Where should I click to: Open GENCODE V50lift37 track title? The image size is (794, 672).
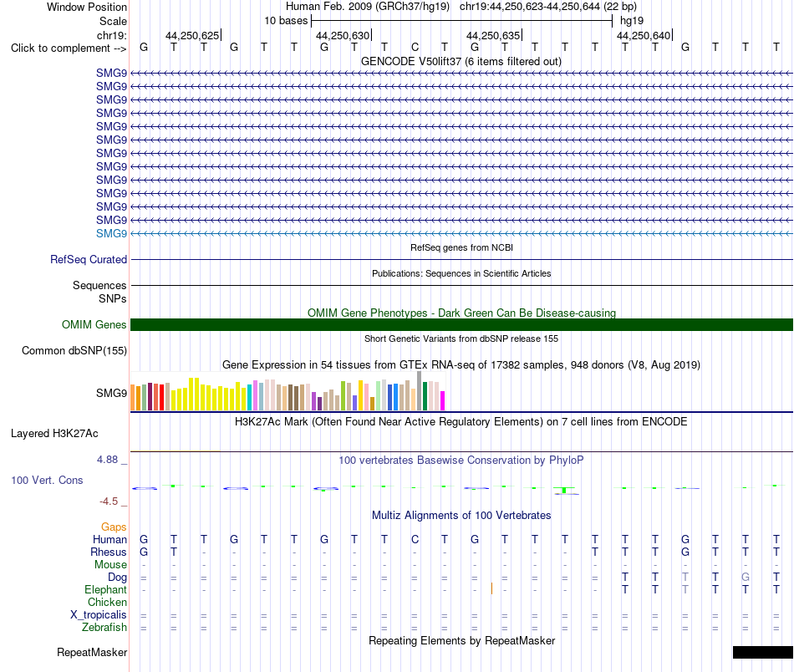point(461,62)
